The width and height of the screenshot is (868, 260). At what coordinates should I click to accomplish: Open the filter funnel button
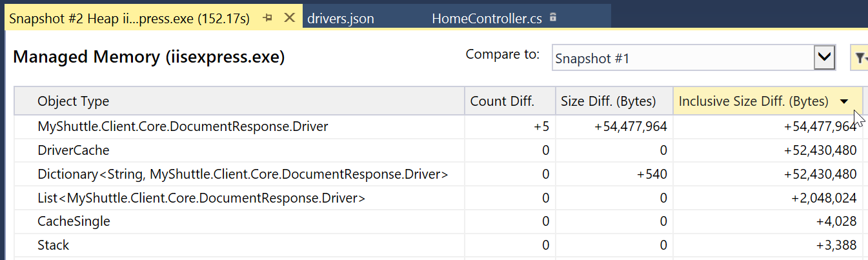pyautogui.click(x=860, y=59)
